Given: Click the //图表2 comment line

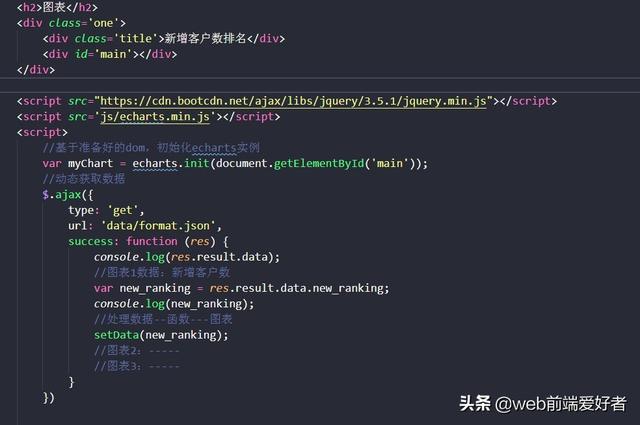Looking at the screenshot, I should click(137, 350).
